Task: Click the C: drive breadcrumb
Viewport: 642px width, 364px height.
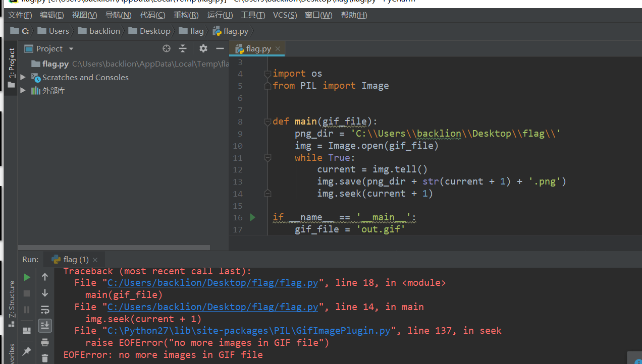Action: coord(20,31)
